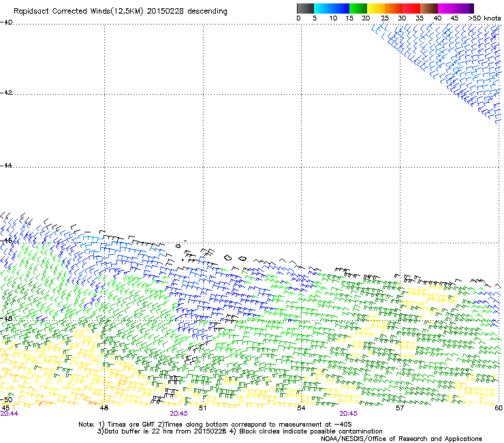Click the '>50 knots' legend label
Screen dimensions: 504x443
(x=484, y=18)
